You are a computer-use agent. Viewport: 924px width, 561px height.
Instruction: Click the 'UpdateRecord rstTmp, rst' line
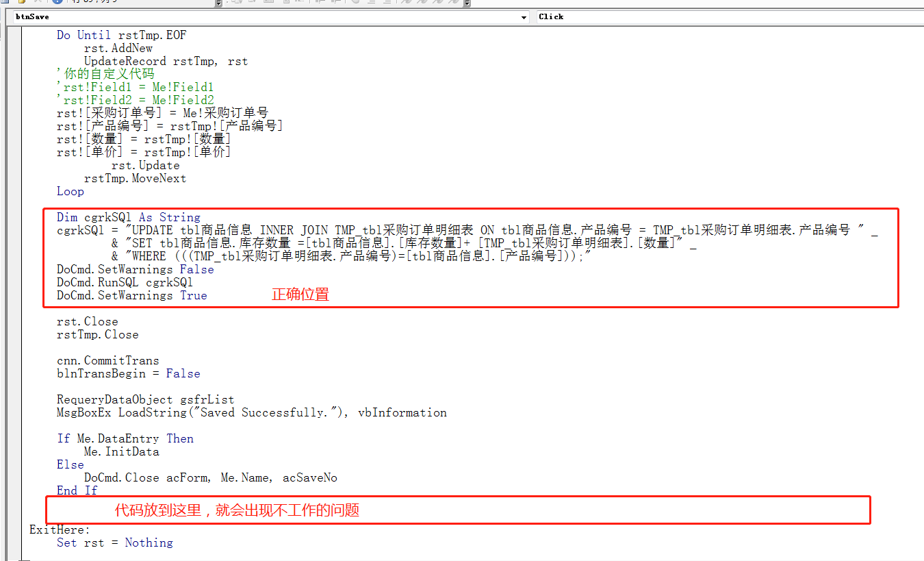166,61
